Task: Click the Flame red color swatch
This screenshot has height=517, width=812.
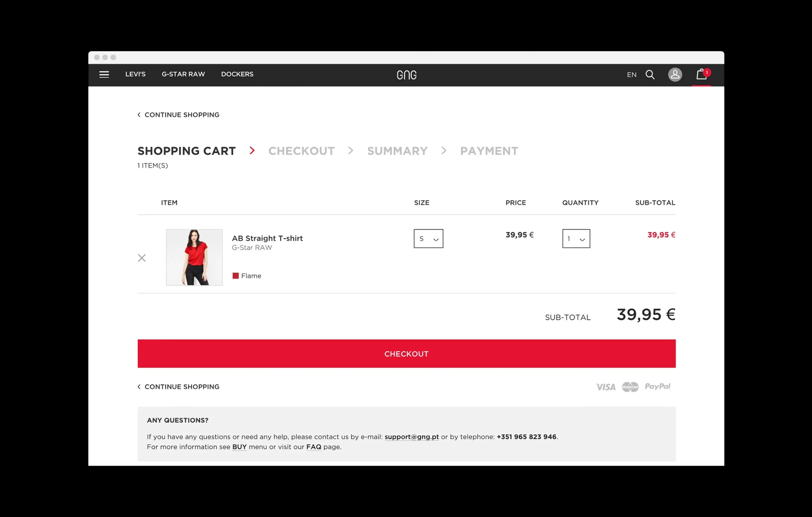Action: pyautogui.click(x=235, y=276)
